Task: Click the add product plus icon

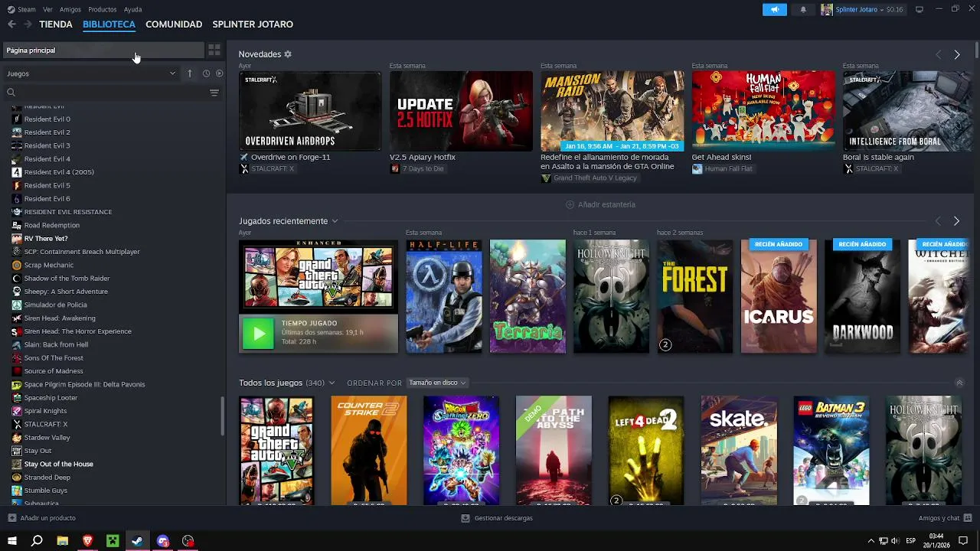Action: click(x=11, y=518)
